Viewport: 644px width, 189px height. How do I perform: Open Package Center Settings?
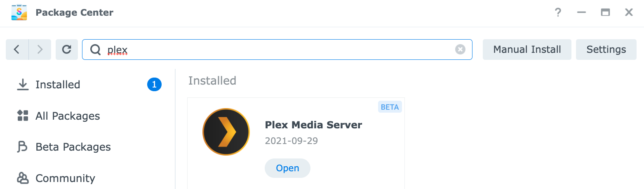pos(606,50)
